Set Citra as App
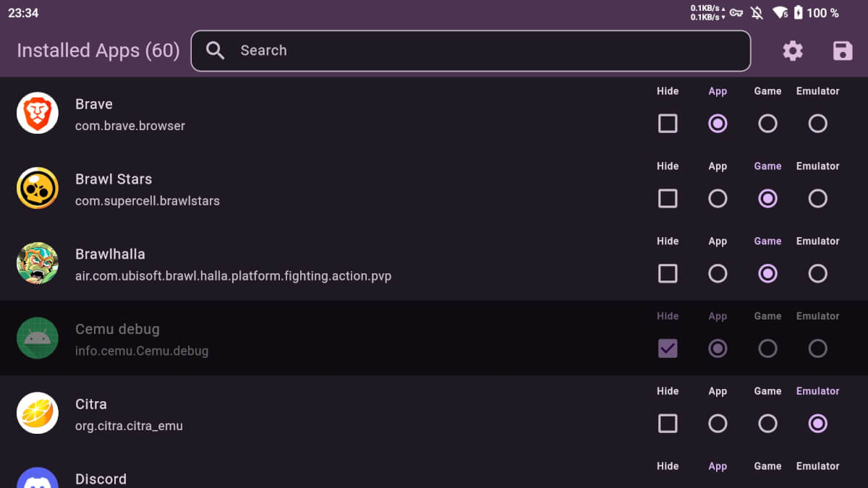This screenshot has width=868, height=488. click(x=718, y=424)
